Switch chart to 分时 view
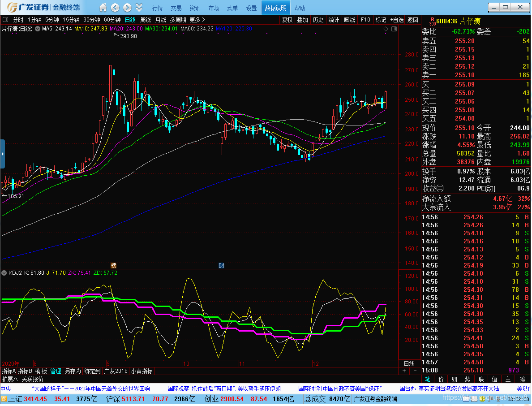This screenshot has width=532, height=406. (18, 20)
